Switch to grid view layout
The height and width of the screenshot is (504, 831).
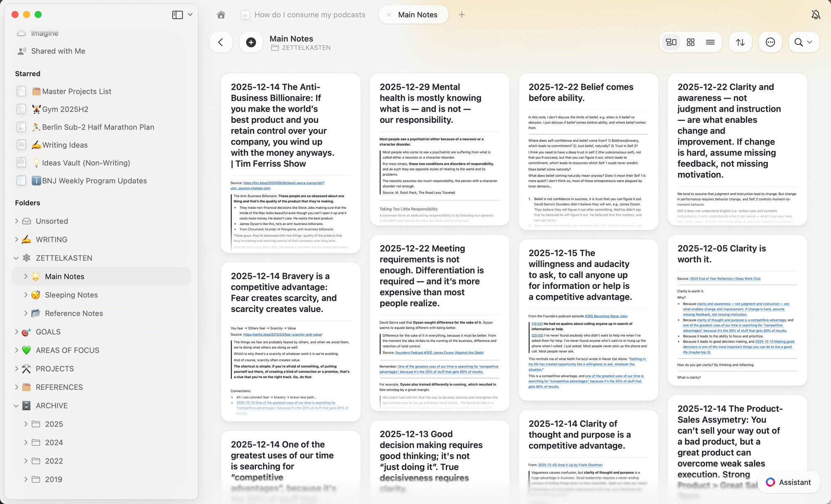691,42
